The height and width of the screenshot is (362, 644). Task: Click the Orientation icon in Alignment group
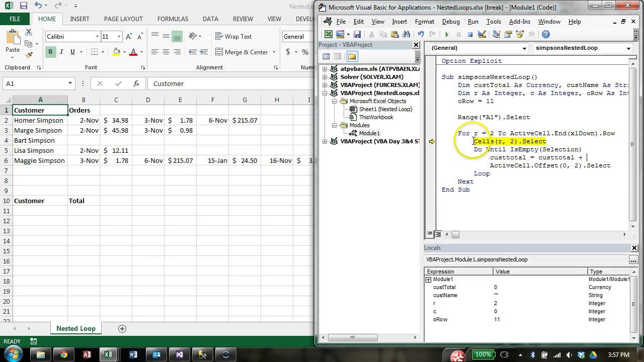(193, 37)
